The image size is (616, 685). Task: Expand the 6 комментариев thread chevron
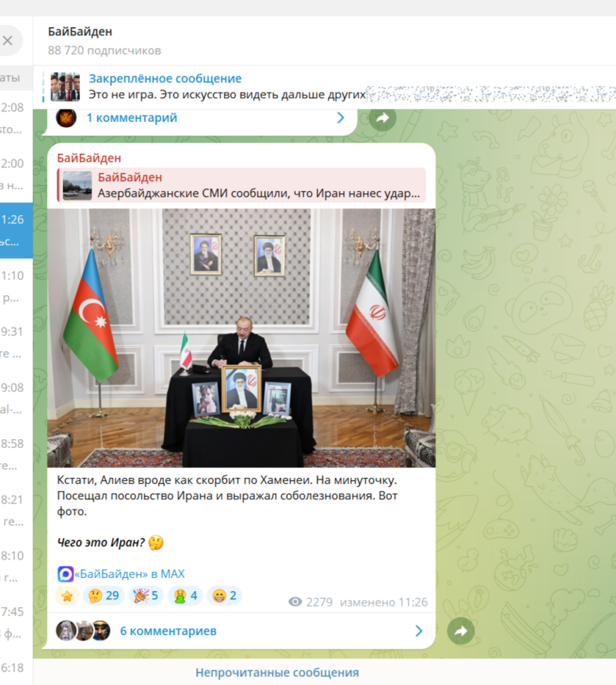coord(419,631)
